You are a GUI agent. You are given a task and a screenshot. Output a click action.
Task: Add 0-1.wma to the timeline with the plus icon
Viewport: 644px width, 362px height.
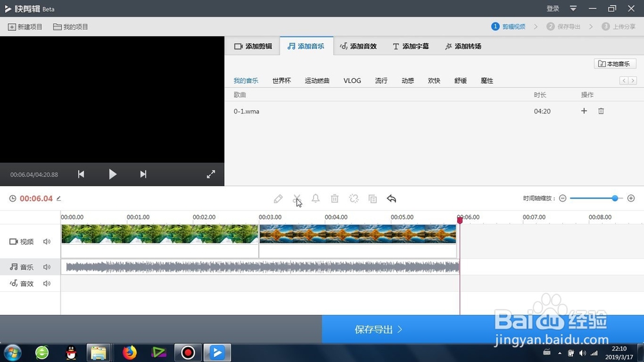coord(584,111)
